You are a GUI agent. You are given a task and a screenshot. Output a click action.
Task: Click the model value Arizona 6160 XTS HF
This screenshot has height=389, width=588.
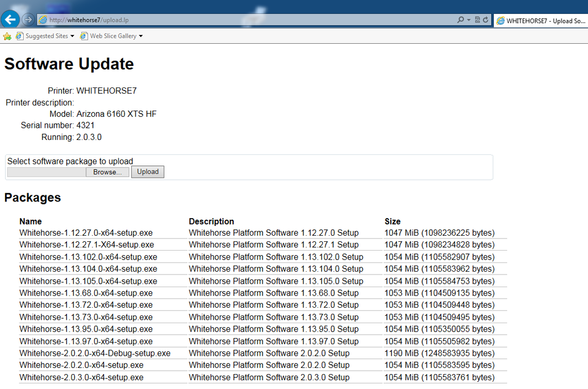tap(116, 114)
